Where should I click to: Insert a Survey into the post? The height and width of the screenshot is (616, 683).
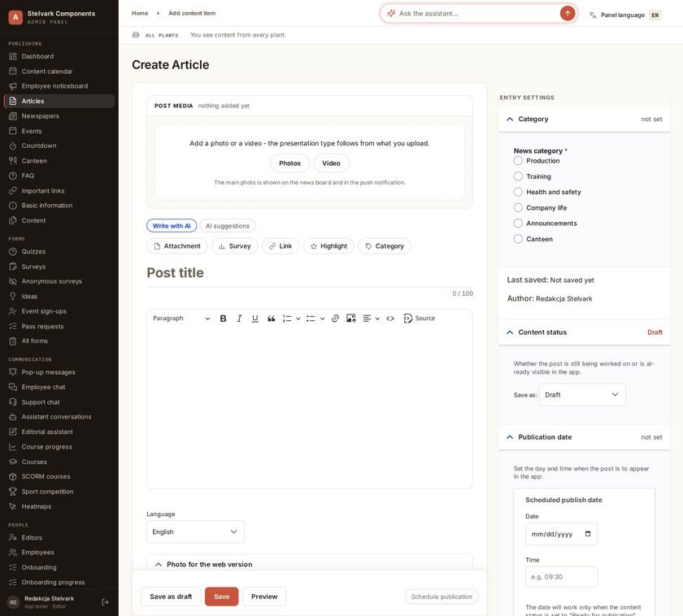pos(235,246)
